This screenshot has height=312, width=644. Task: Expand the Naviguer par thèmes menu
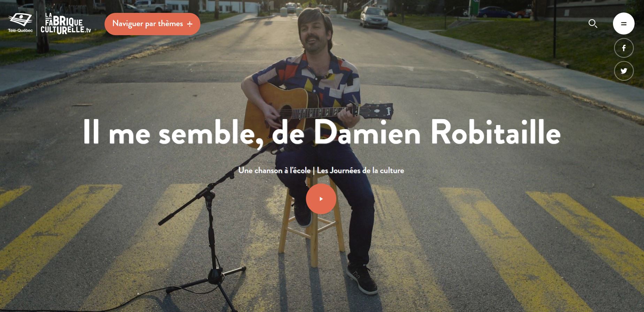point(152,24)
